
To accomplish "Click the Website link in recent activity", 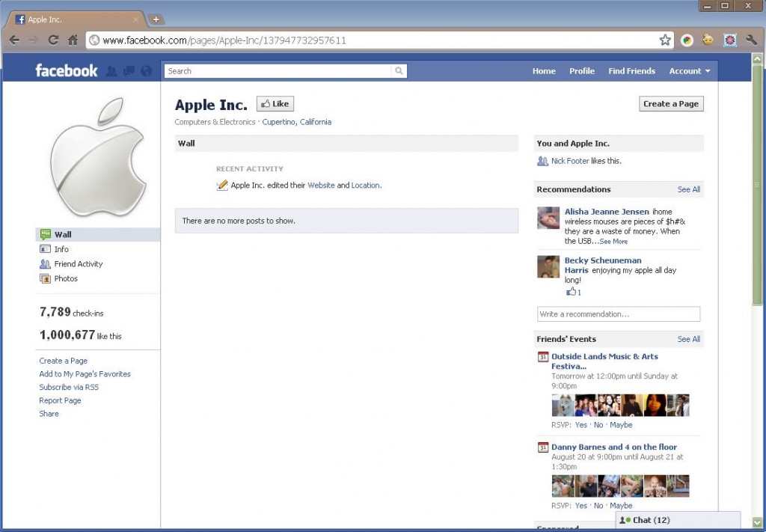I will (x=321, y=185).
